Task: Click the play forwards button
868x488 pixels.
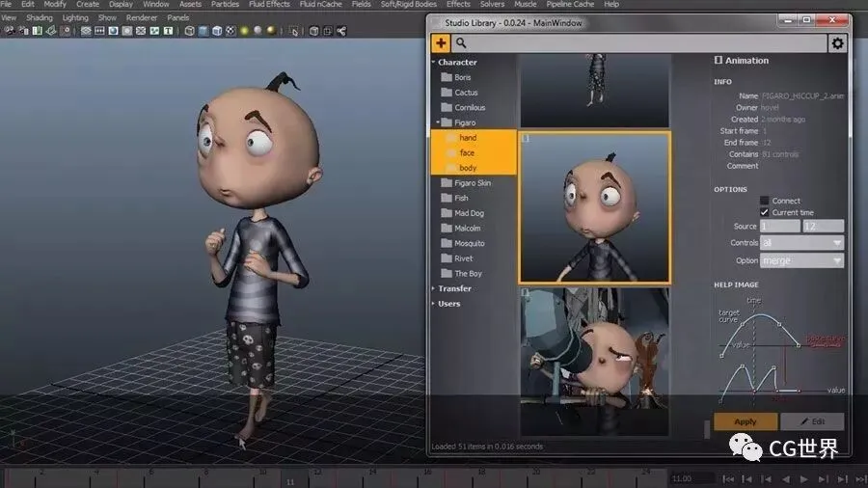Action: [x=803, y=479]
